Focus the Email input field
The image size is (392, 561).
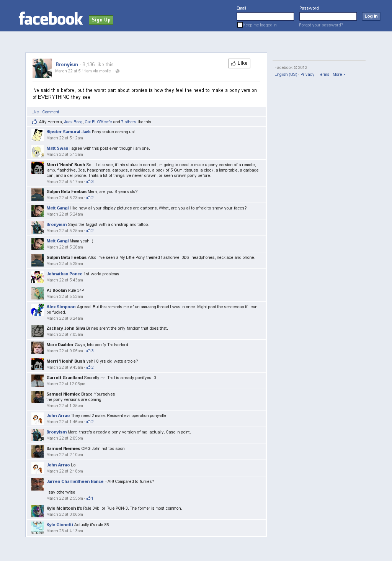point(265,16)
